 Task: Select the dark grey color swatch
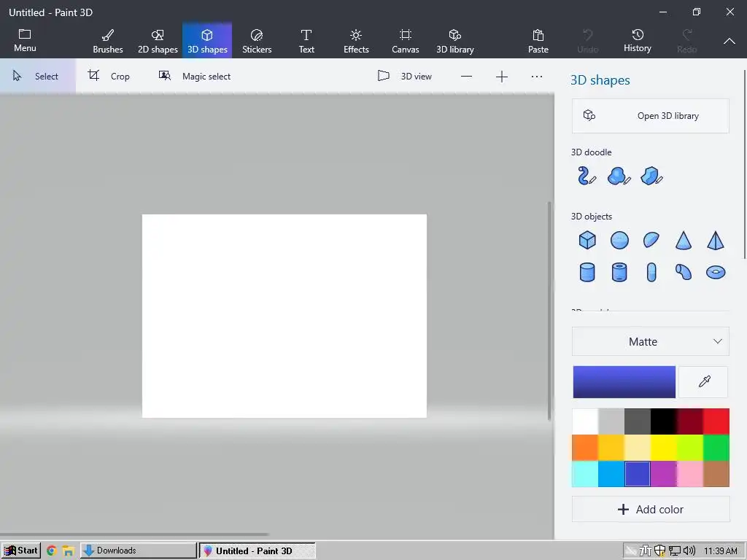point(638,421)
